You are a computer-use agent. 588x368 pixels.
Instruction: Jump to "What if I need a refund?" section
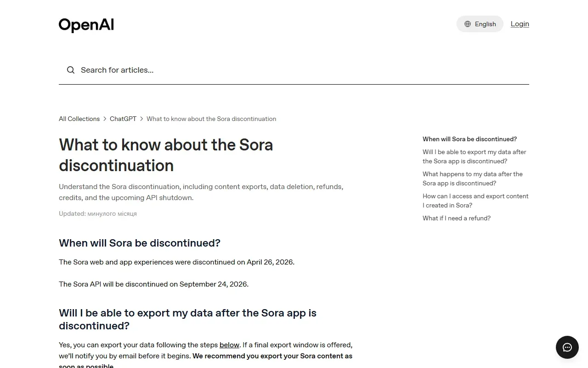457,218
